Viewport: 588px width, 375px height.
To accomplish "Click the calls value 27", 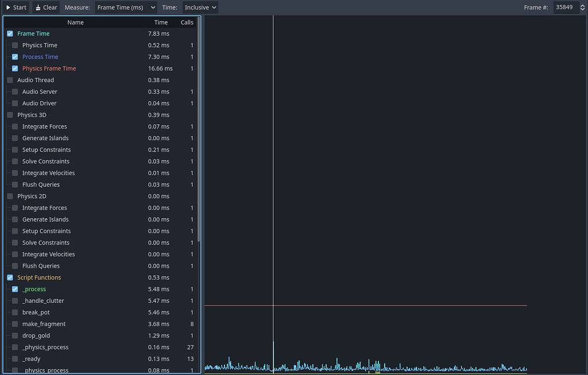I will [x=191, y=347].
